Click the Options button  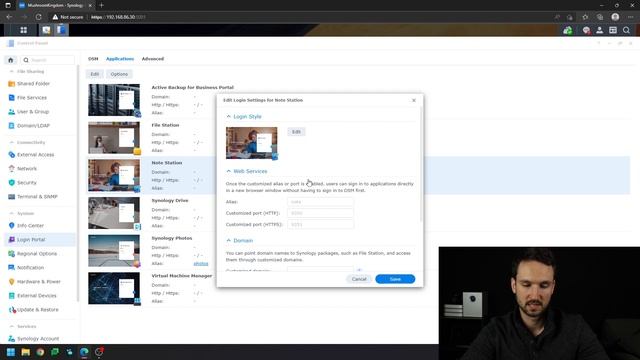pyautogui.click(x=119, y=74)
